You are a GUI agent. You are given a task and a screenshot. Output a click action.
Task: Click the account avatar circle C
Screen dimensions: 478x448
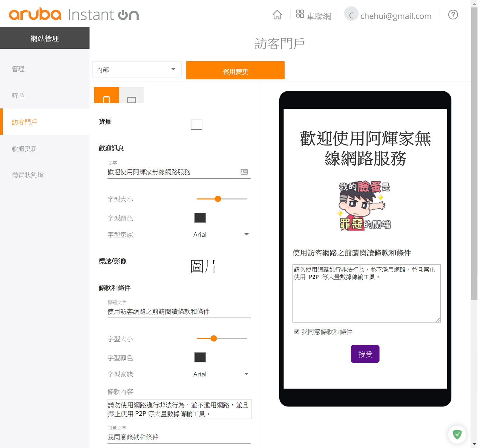click(351, 15)
